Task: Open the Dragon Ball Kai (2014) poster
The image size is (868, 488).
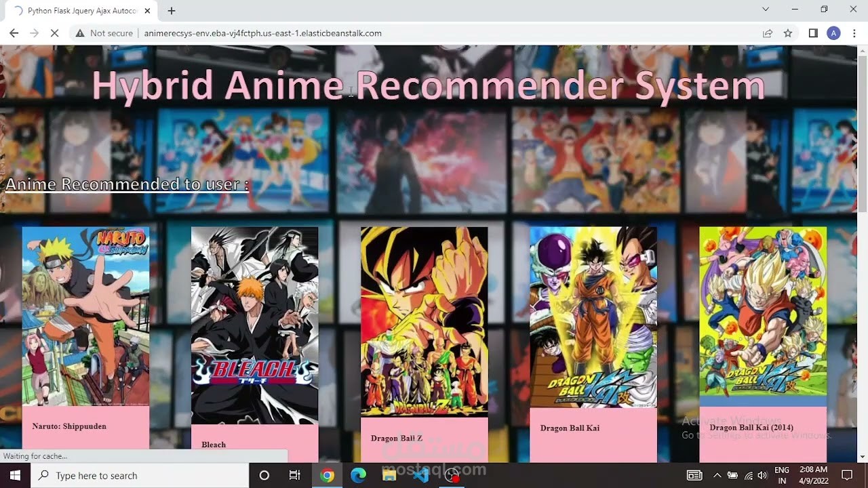Action: point(763,317)
